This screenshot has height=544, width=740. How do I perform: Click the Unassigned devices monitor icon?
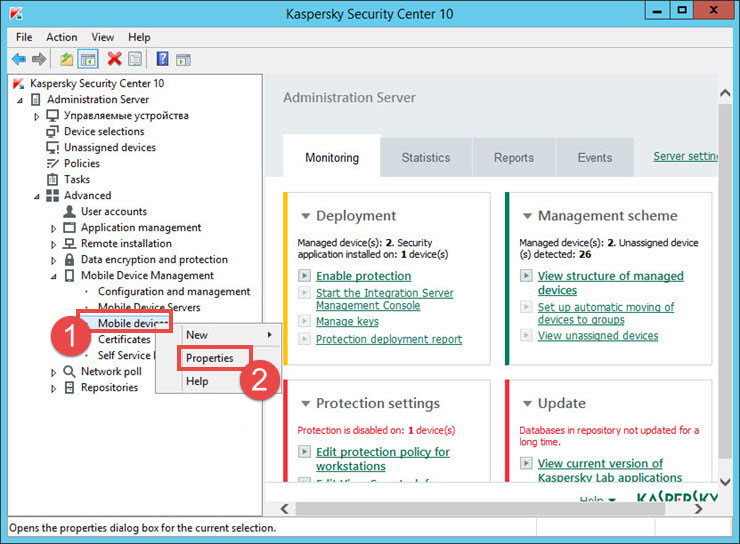pos(52,148)
